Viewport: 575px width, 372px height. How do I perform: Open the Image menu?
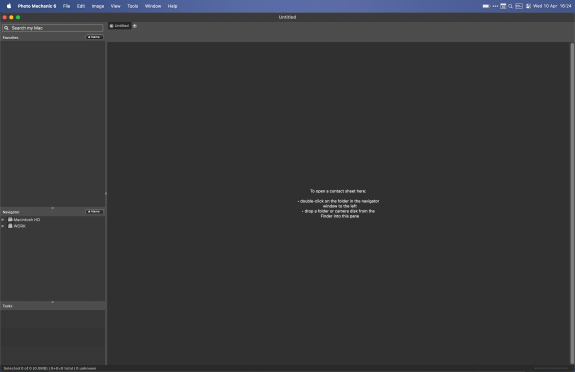click(x=98, y=6)
